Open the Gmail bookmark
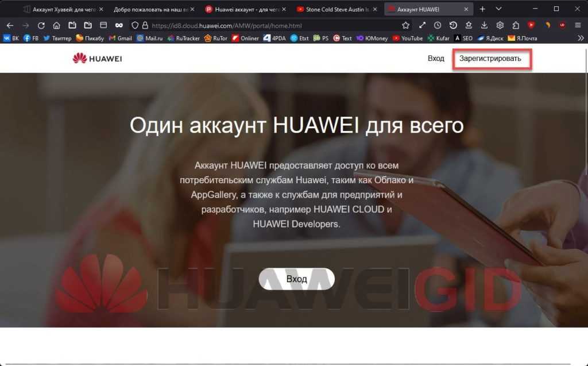588x366 pixels. tap(121, 38)
